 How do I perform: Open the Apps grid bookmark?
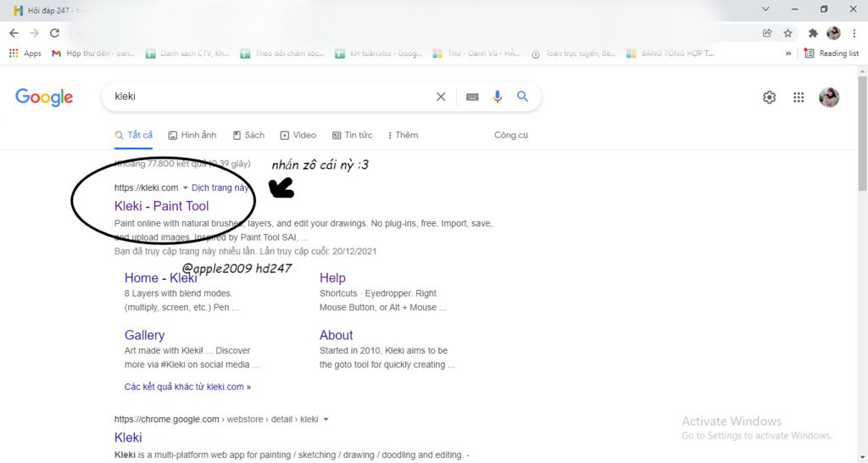(25, 53)
